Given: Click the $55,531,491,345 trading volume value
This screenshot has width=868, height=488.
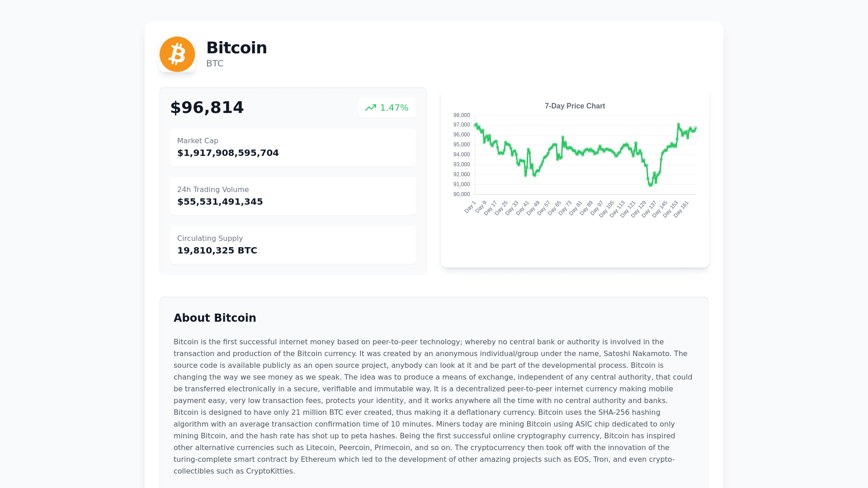Looking at the screenshot, I should click(x=220, y=202).
